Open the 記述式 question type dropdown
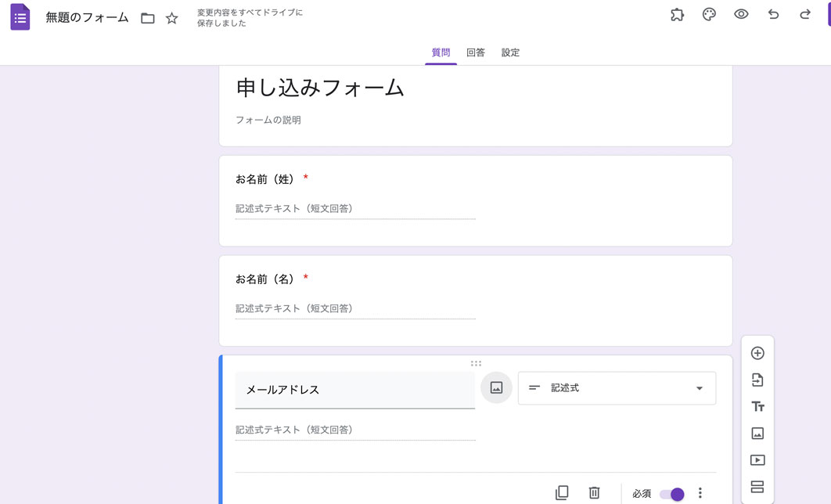This screenshot has height=504, width=831. point(617,388)
